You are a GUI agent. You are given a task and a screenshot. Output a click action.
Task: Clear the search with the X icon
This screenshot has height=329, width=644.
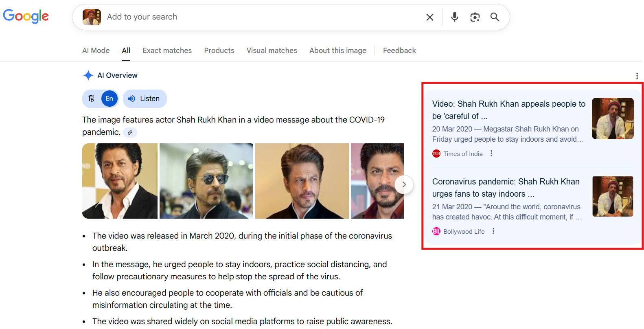point(429,17)
